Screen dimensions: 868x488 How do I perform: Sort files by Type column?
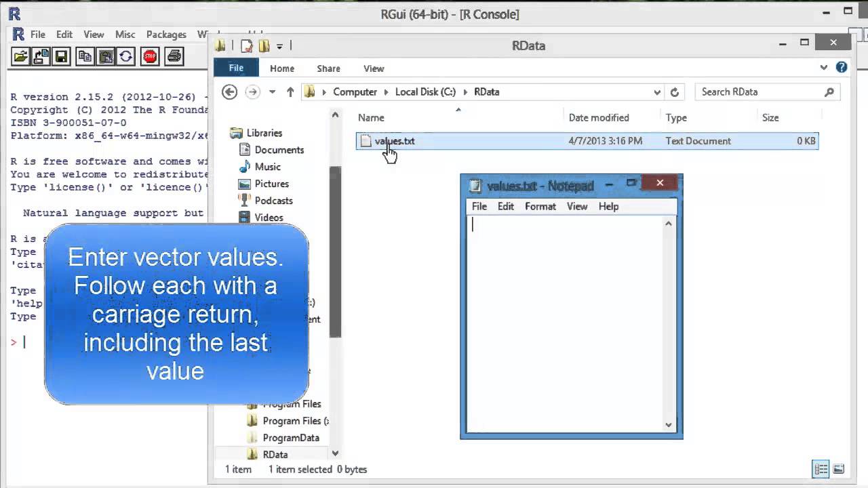pos(676,117)
